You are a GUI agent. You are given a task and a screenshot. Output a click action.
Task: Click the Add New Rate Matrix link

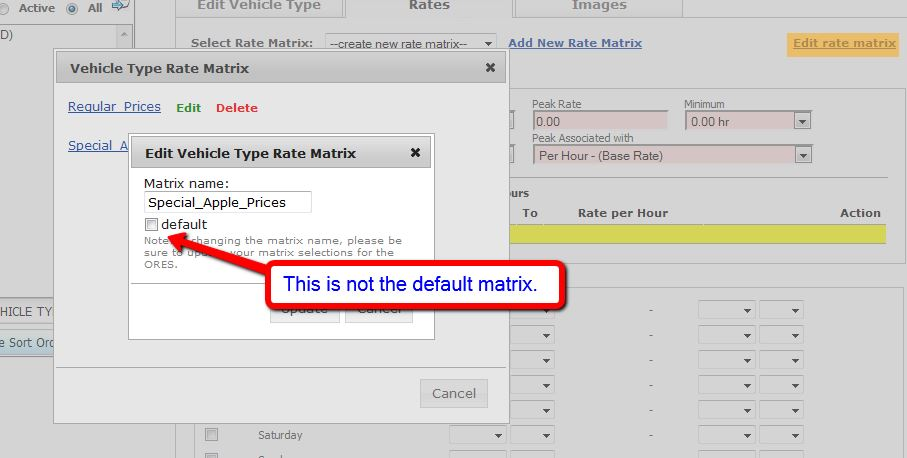coord(575,43)
